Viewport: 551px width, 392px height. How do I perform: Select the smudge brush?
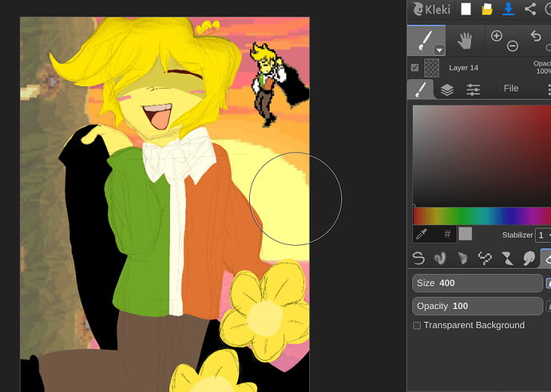[x=529, y=258]
